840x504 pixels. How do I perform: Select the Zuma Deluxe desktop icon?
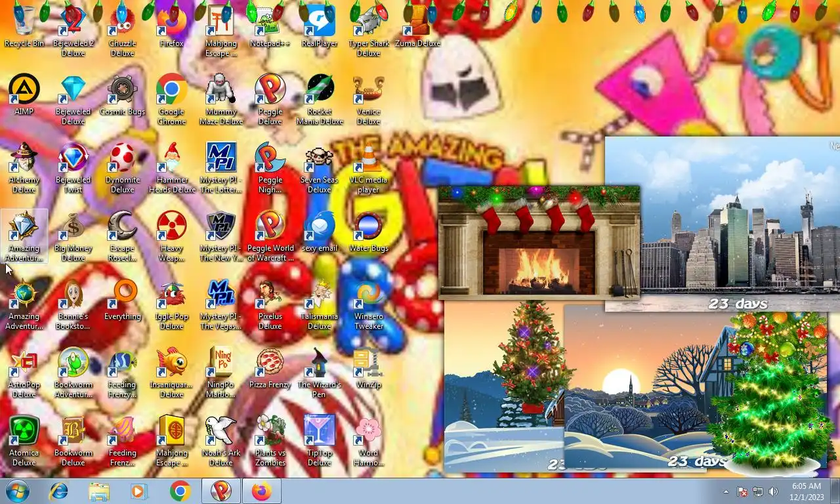pyautogui.click(x=417, y=27)
